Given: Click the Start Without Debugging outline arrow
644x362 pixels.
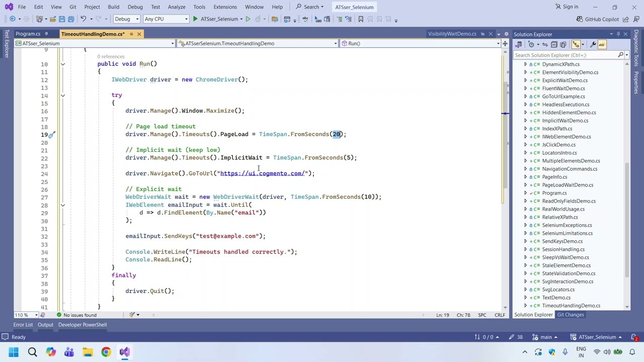Looking at the screenshot, I should click(x=248, y=19).
